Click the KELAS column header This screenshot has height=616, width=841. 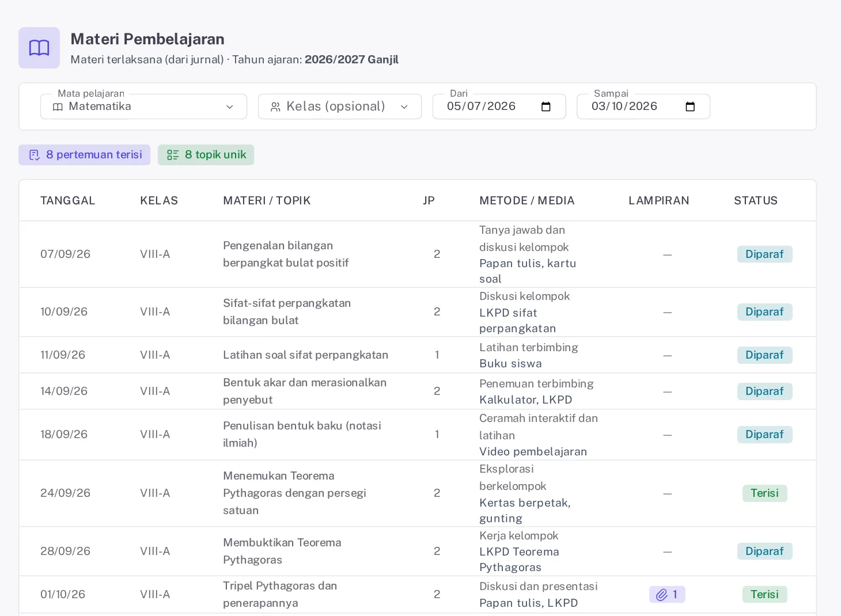[x=159, y=200]
